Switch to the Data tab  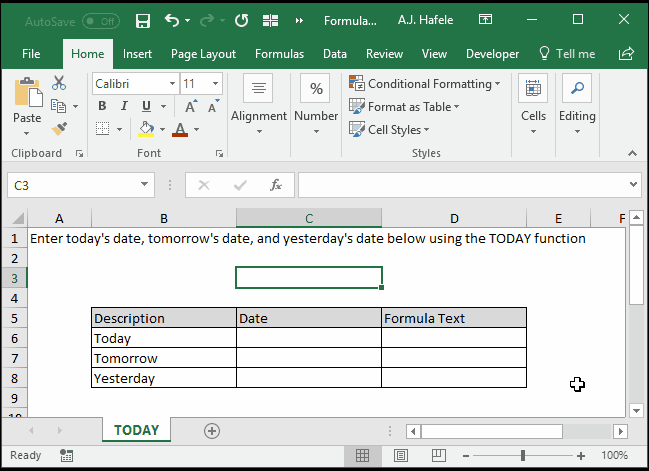click(x=335, y=54)
